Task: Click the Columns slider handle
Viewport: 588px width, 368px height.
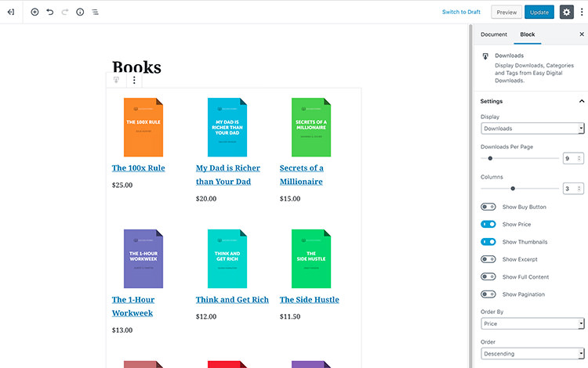Action: [x=513, y=189]
